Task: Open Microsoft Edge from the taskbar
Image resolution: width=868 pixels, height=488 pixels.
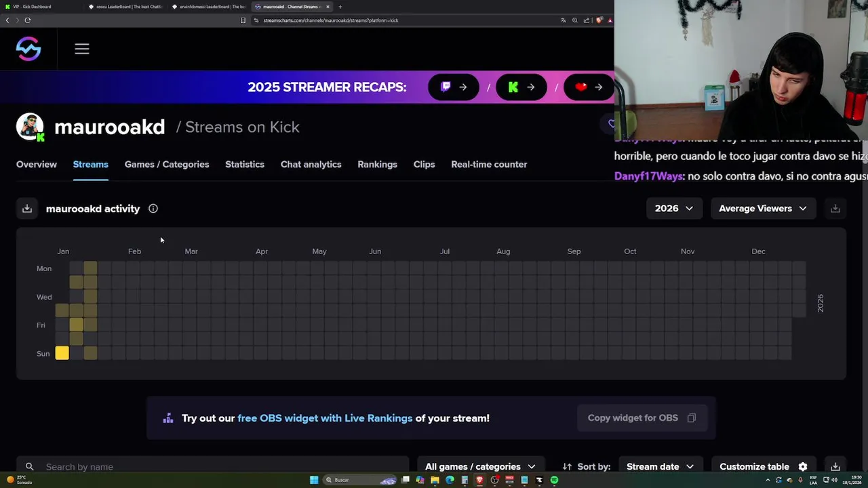Action: [450, 480]
